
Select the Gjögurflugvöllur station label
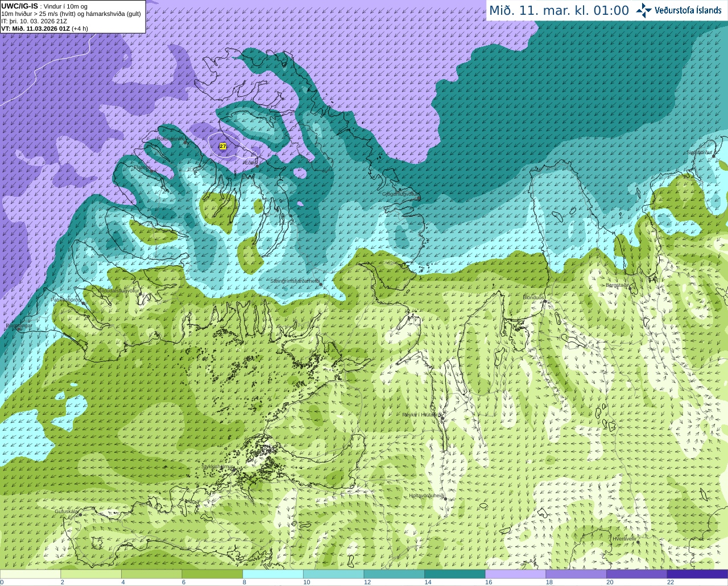point(400,194)
